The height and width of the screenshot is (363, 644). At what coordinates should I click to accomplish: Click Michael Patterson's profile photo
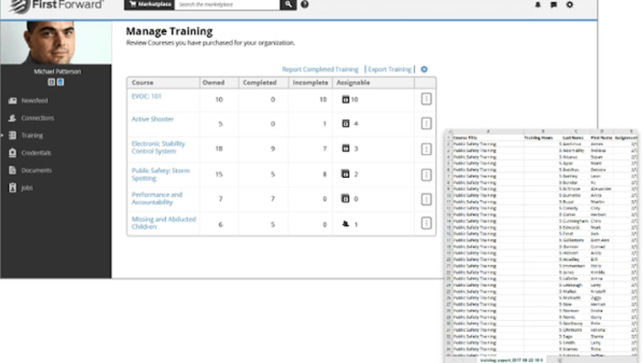click(55, 42)
